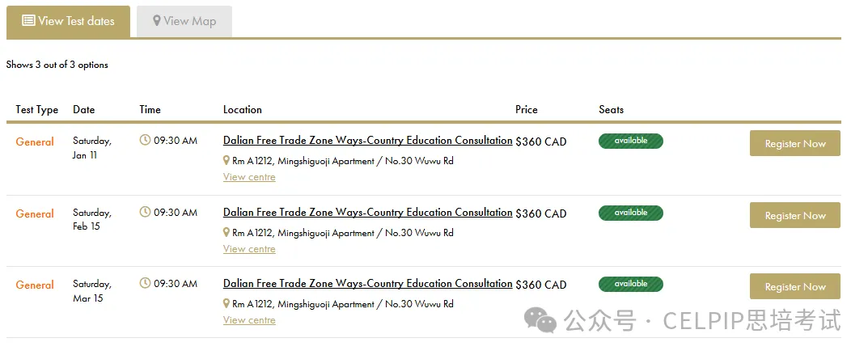Open Dalian centre link in Mar 15 row

(367, 284)
